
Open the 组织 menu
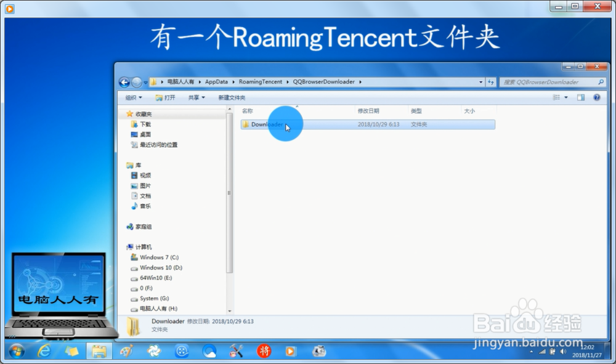[x=134, y=97]
